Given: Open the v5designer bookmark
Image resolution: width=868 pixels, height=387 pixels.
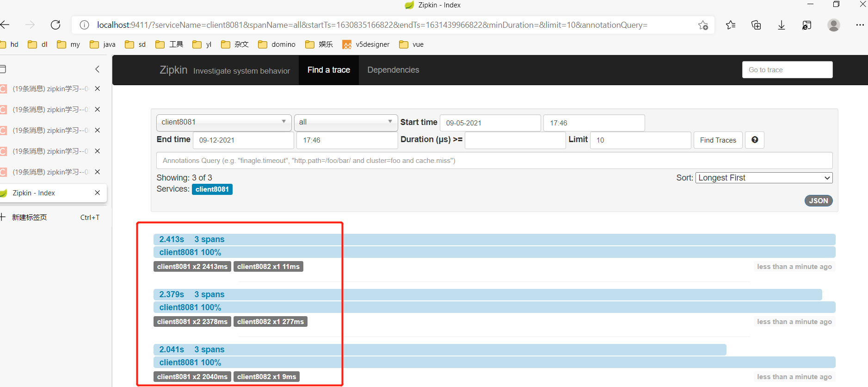Looking at the screenshot, I should tap(366, 44).
